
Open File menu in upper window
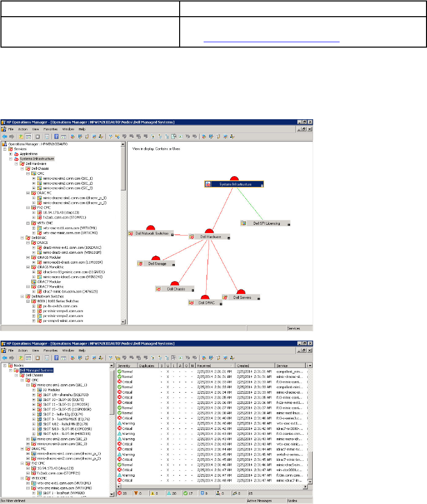click(x=11, y=129)
